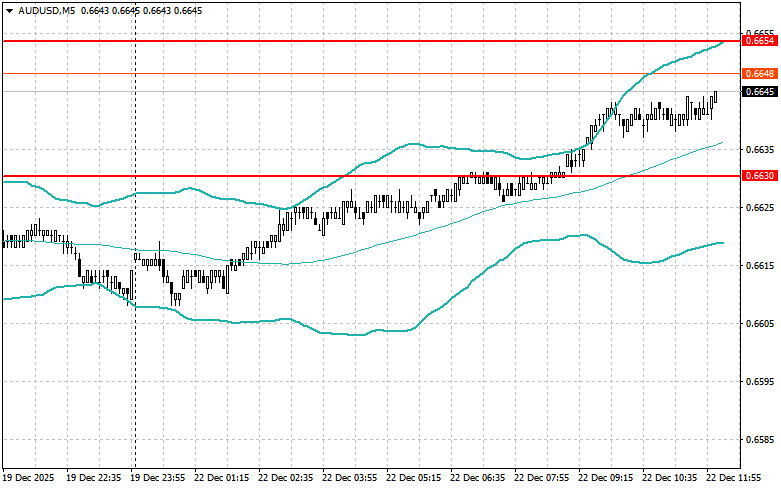Click the 22 Dec 10:35 time label
The image size is (781, 489).
point(669,478)
